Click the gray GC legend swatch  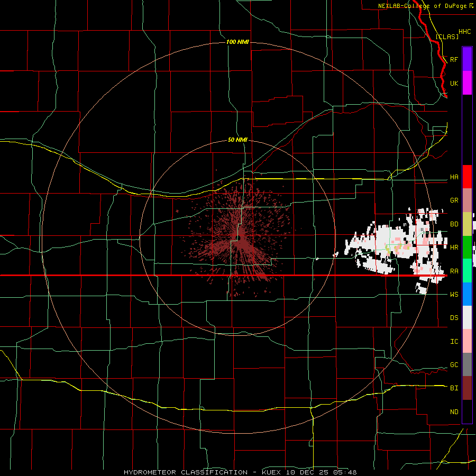point(467,364)
